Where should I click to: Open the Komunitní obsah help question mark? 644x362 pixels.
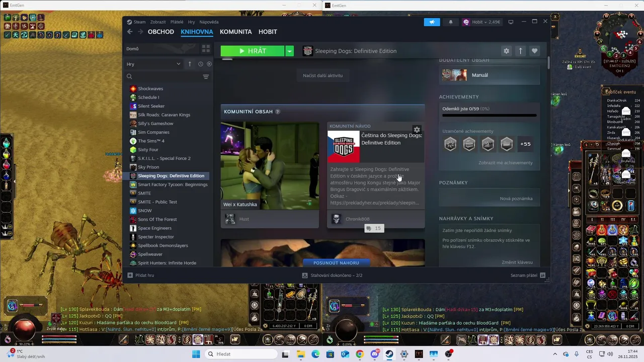tap(278, 112)
